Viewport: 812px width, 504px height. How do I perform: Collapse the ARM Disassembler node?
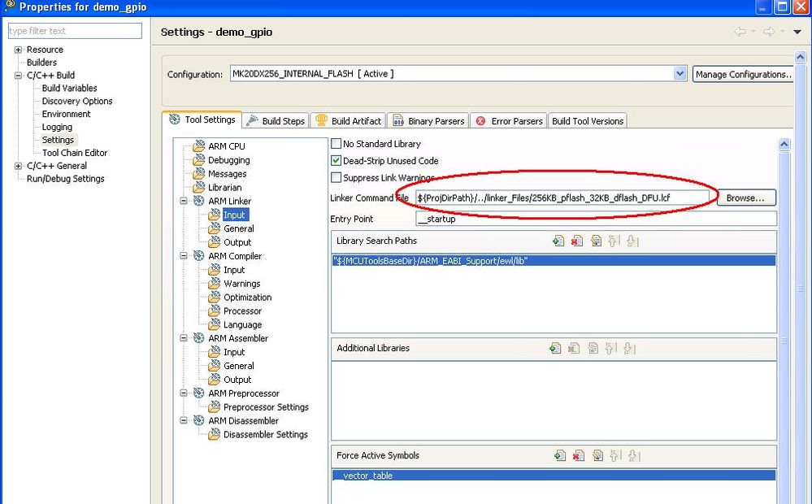coord(184,420)
